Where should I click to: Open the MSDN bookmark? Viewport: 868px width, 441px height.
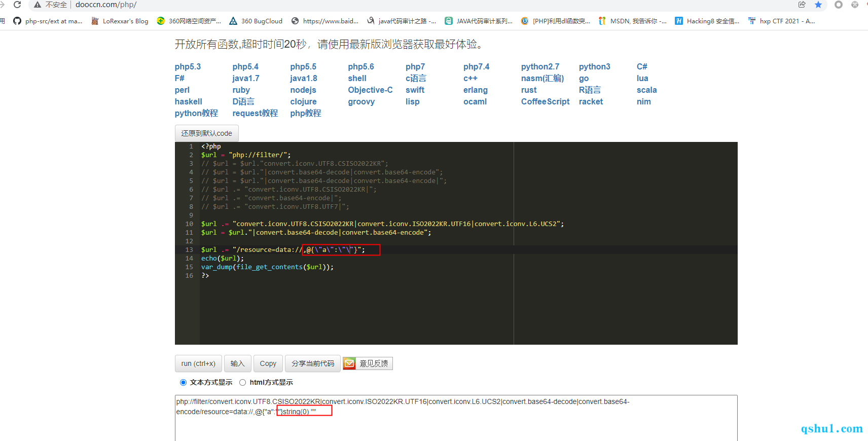pyautogui.click(x=633, y=21)
